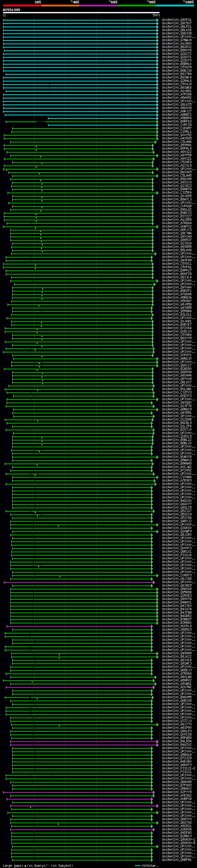Screen dimensions: 197x868
Task: Click the UniRef100_A1X861 label
Action: [177, 91]
